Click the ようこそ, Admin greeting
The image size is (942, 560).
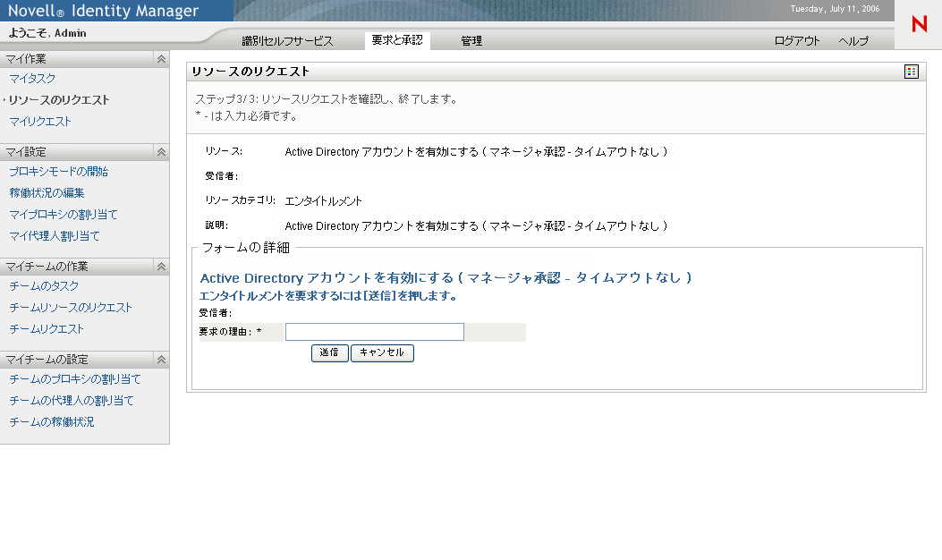click(47, 33)
